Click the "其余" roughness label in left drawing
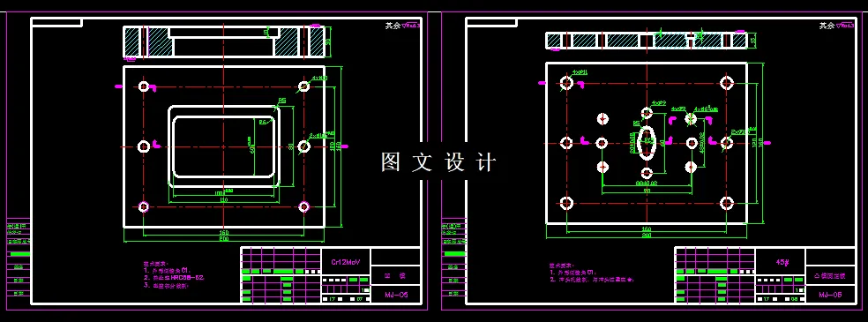Image resolution: width=868 pixels, height=322 pixels. tap(393, 26)
